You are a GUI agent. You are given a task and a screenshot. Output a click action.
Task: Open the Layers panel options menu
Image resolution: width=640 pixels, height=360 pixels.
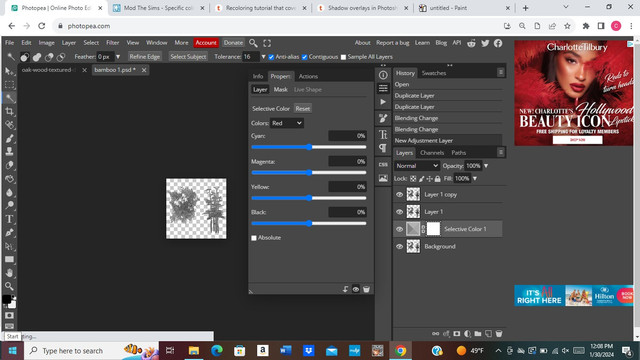pos(500,152)
